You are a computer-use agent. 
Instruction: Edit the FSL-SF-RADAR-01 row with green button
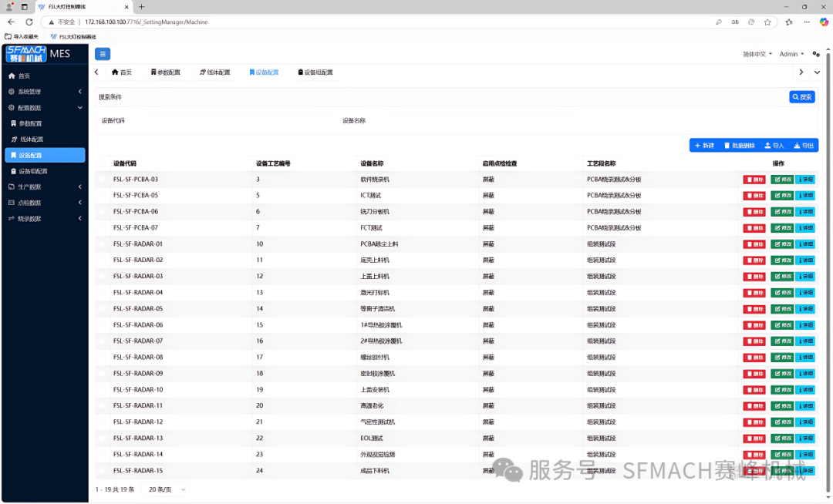click(x=782, y=244)
